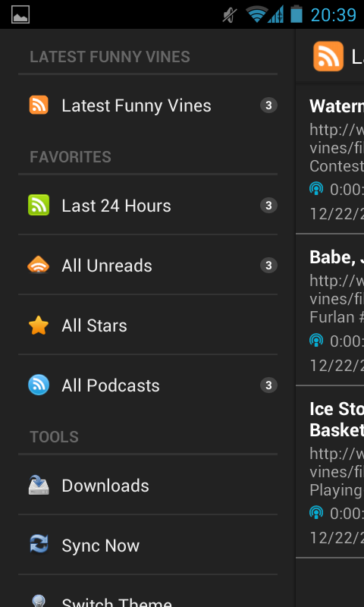This screenshot has height=607, width=364.
Task: Open the All Unreads list
Action: [148, 266]
